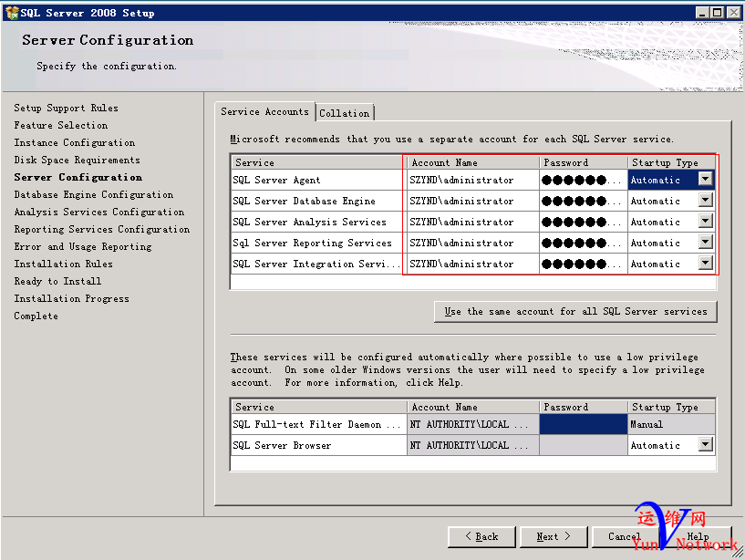Minimize the SQL Server 2008 Setup window
The height and width of the screenshot is (560, 745).
(x=702, y=13)
